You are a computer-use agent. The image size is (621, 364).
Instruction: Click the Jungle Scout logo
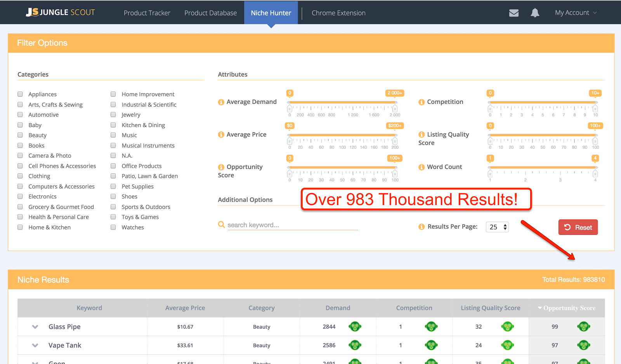pos(61,12)
